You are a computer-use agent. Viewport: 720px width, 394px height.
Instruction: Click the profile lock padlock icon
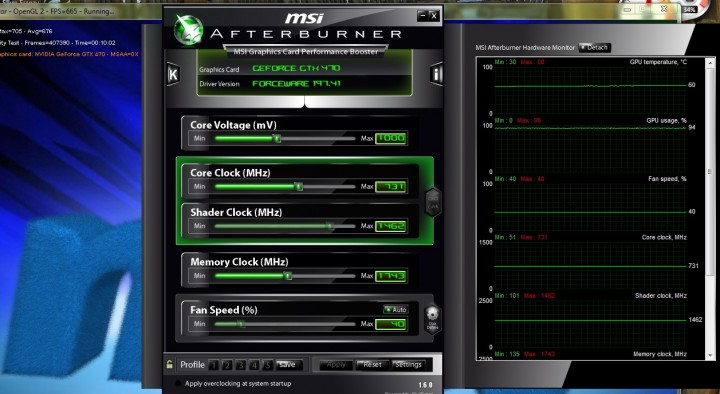click(169, 365)
